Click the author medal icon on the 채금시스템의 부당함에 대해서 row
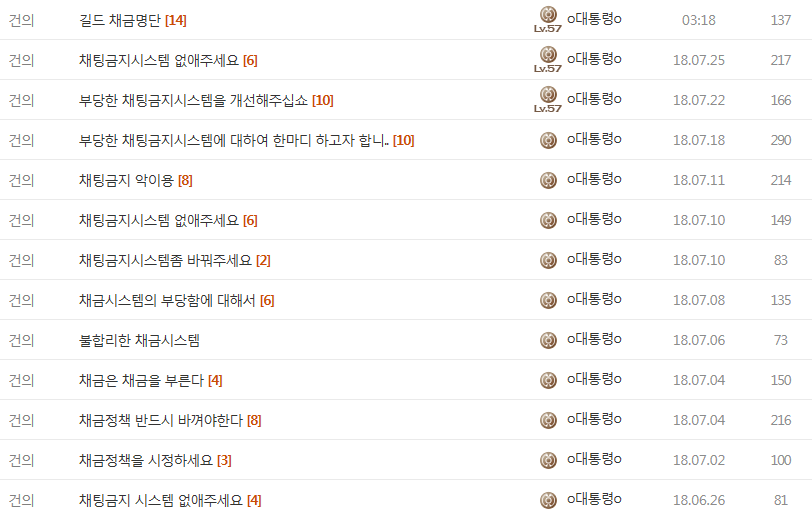 point(548,300)
